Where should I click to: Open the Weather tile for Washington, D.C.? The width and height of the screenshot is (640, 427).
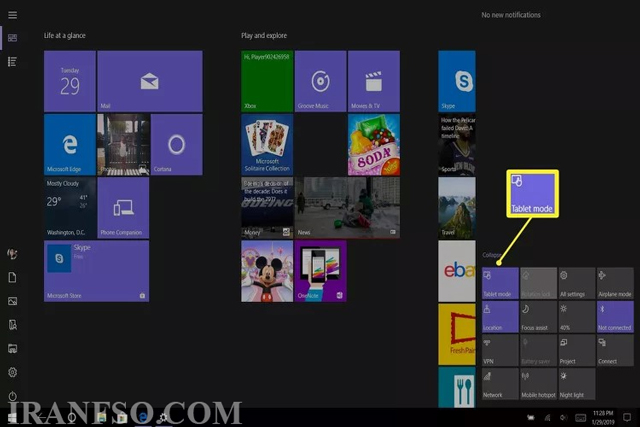point(70,208)
